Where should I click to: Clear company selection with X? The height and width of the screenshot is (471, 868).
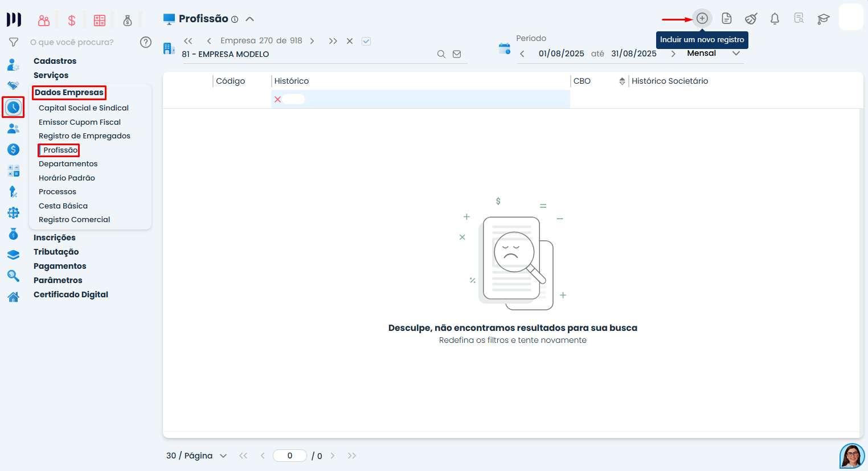click(350, 41)
